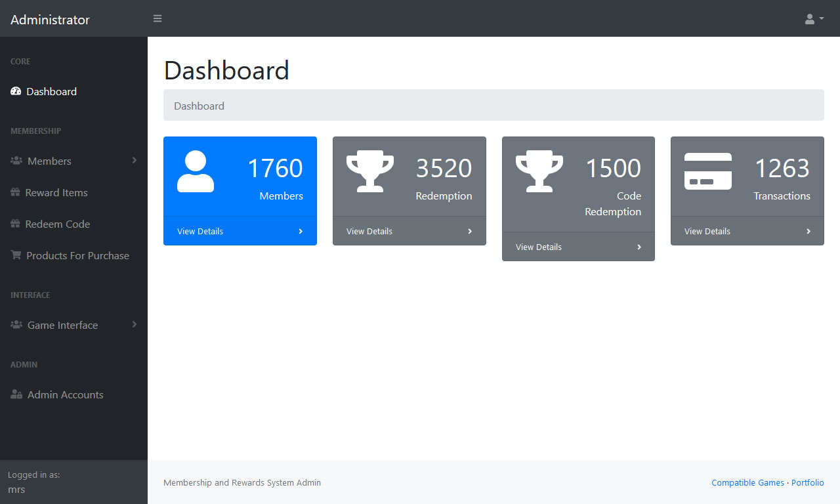
Task: Open Compatible Games link in footer
Action: coord(747,482)
